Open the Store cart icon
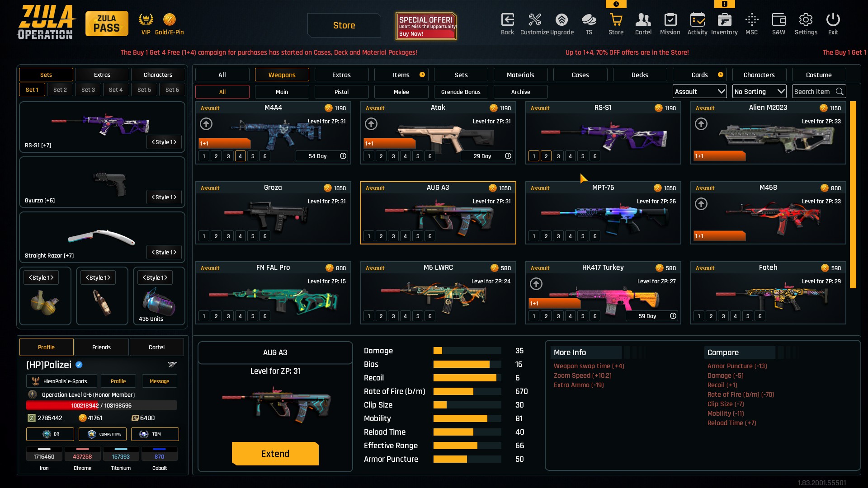Screen dimensions: 868x488 tap(616, 20)
